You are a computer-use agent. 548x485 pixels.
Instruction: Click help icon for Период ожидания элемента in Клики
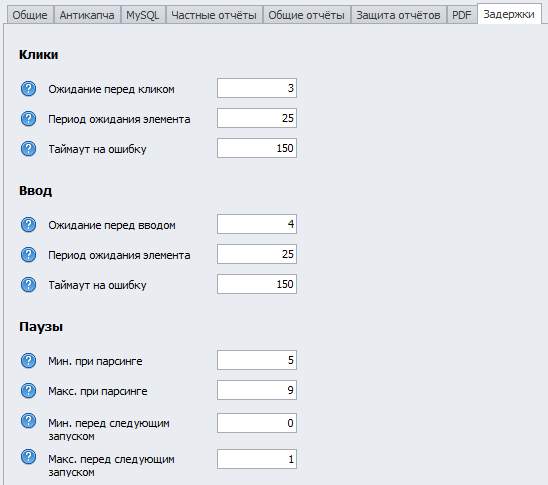pos(28,119)
